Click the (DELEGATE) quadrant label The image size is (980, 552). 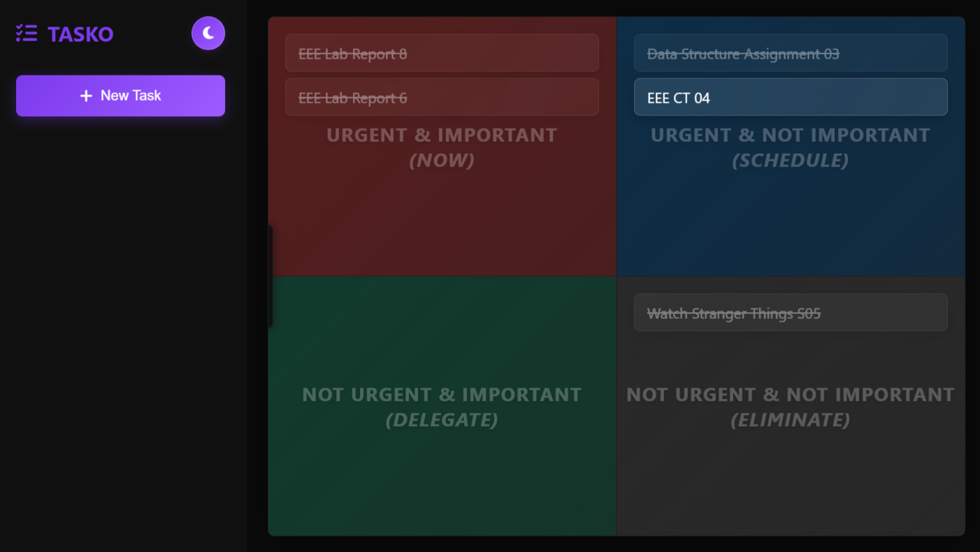[442, 420]
